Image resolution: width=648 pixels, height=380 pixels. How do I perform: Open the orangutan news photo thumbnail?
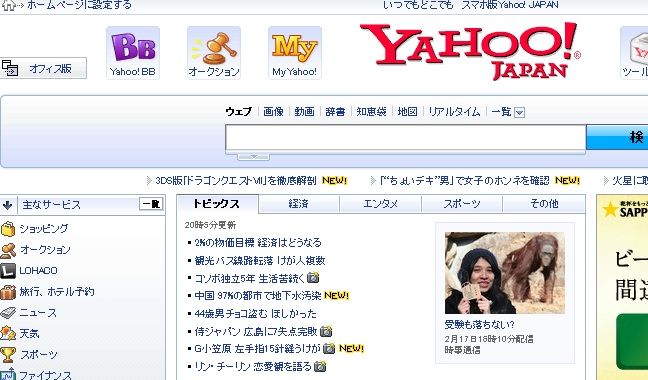[505, 273]
